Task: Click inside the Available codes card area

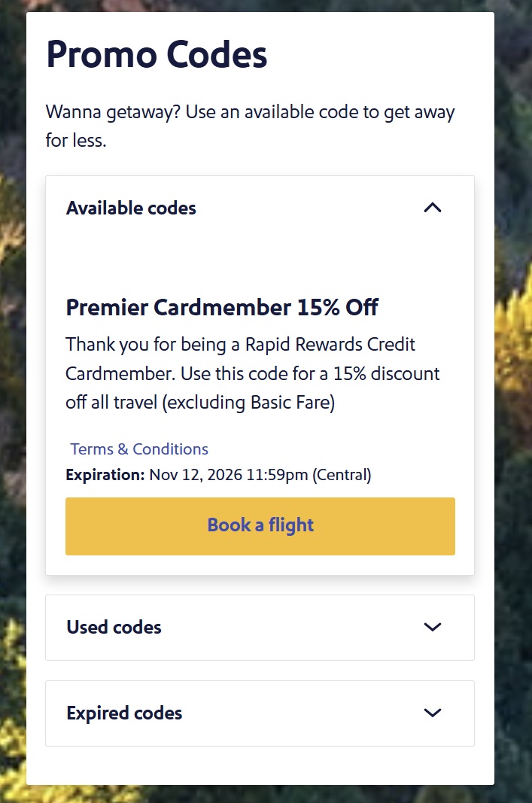Action: point(260,256)
